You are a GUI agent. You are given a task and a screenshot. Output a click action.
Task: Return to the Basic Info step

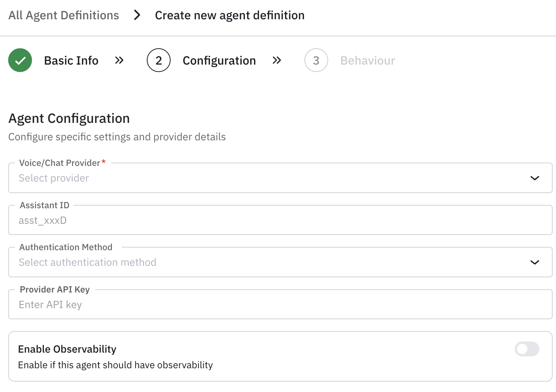[x=71, y=60]
